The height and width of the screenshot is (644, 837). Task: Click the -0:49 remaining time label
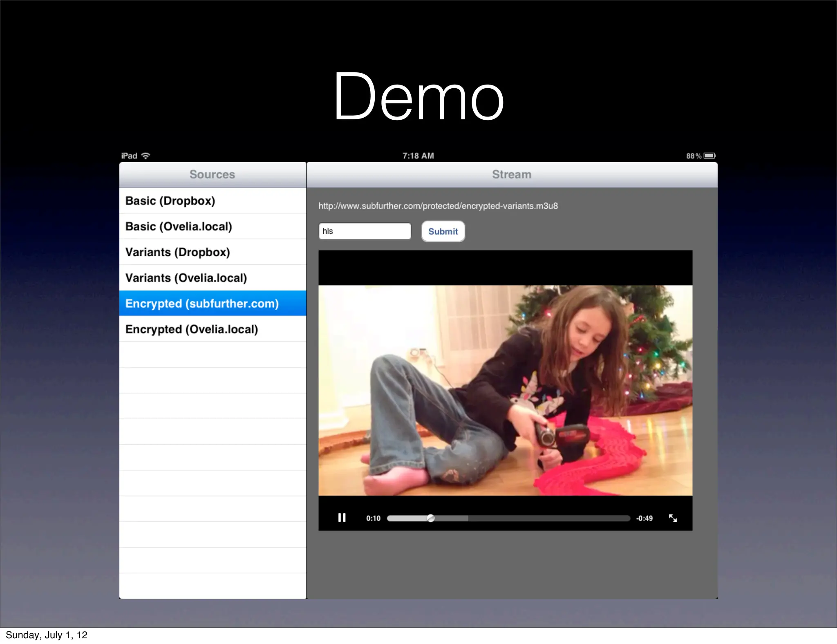coord(645,518)
